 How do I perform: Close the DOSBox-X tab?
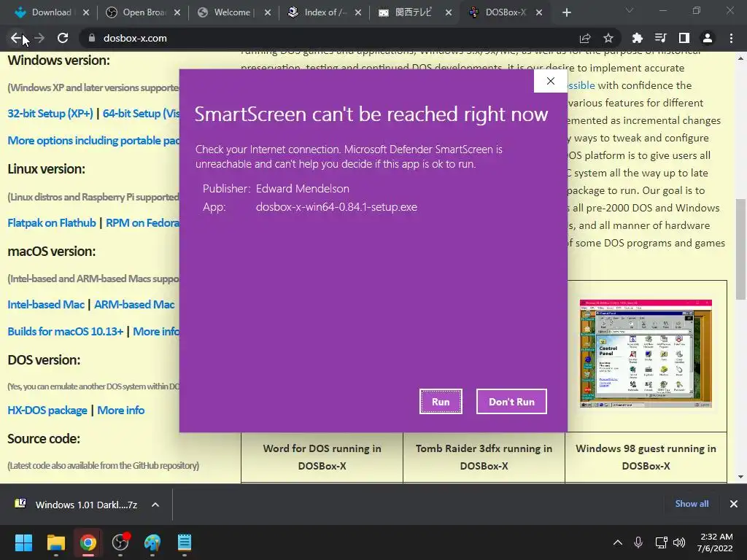pyautogui.click(x=539, y=13)
